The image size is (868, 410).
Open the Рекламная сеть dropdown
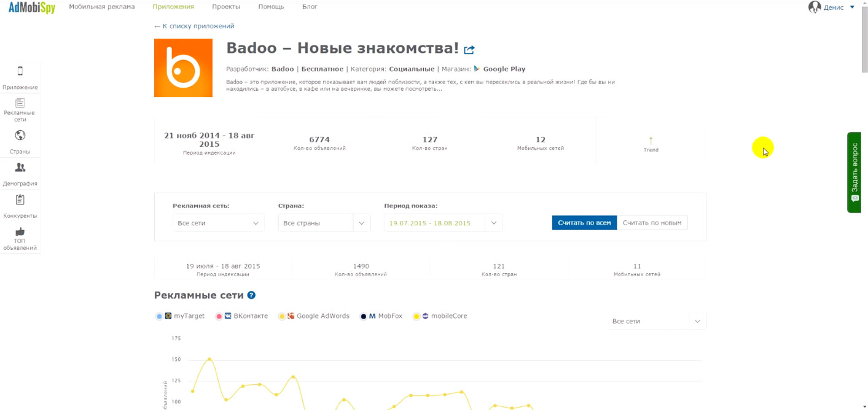(218, 223)
